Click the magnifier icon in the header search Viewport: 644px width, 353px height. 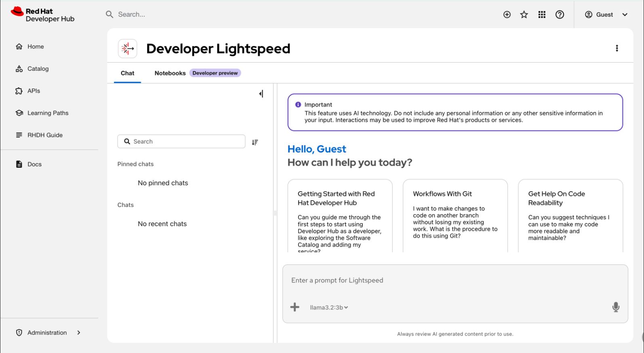(x=109, y=15)
